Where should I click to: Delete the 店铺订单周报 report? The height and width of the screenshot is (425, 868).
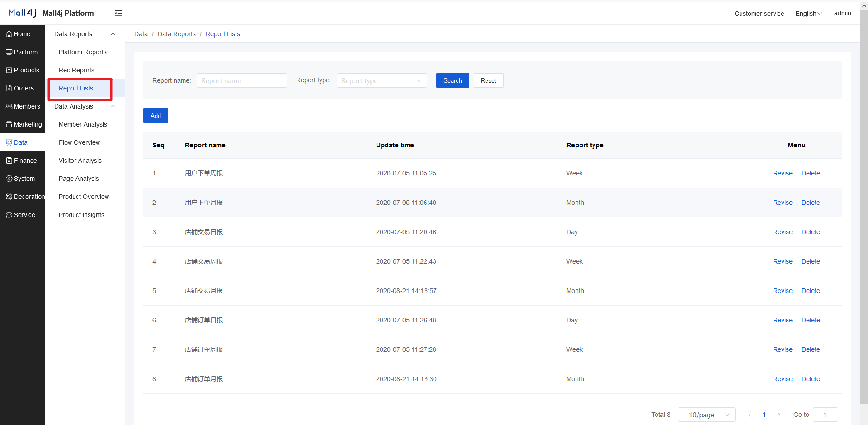(x=811, y=349)
